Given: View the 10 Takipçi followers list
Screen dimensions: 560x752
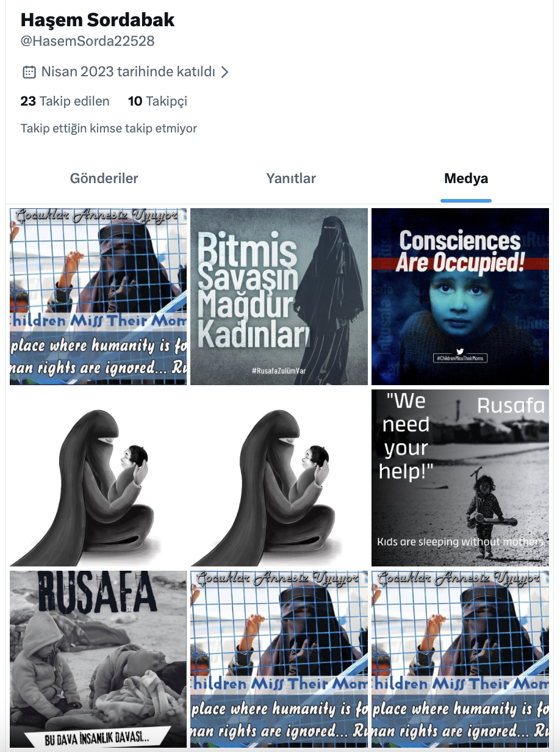Looking at the screenshot, I should (157, 101).
